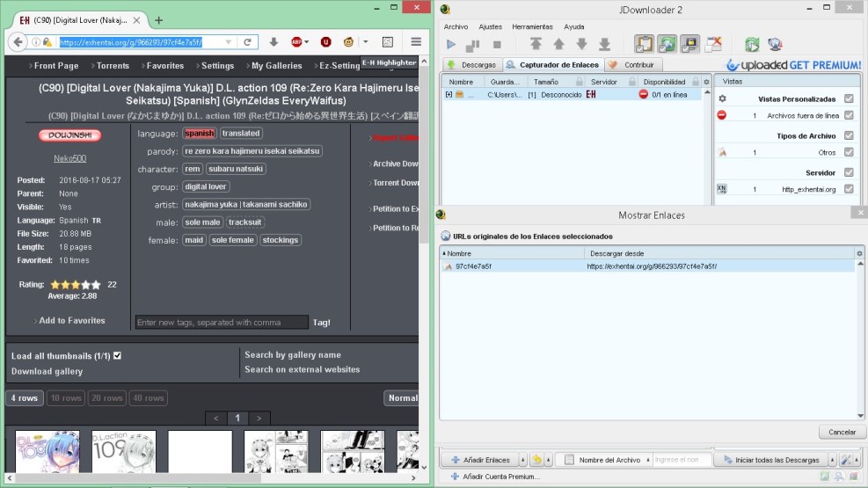The width and height of the screenshot is (868, 488).
Task: Toggle the Vistas Personalizadas checkbox
Action: [849, 99]
